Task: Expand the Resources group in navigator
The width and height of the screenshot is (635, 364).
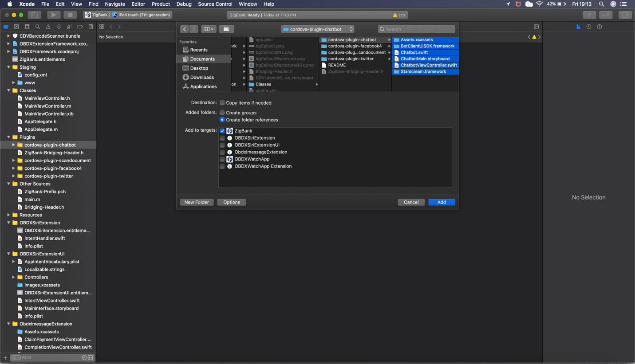Action: point(8,215)
